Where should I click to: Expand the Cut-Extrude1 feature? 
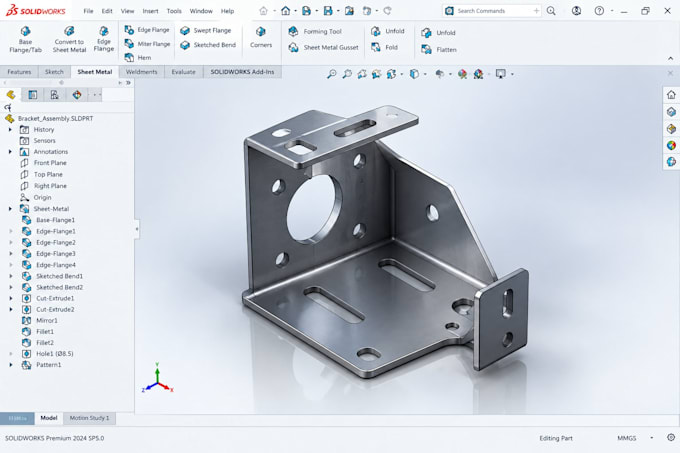[x=10, y=298]
